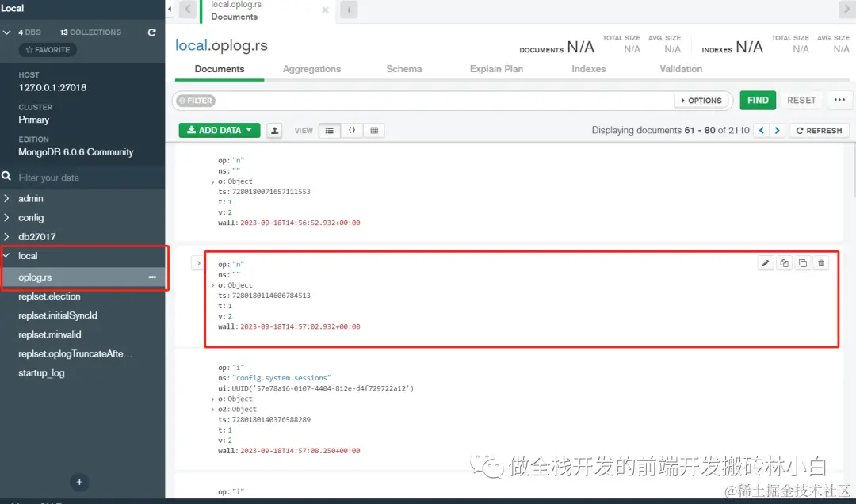Open oplog.rs collection actions menu
Image resolution: width=856 pixels, height=504 pixels.
point(152,277)
